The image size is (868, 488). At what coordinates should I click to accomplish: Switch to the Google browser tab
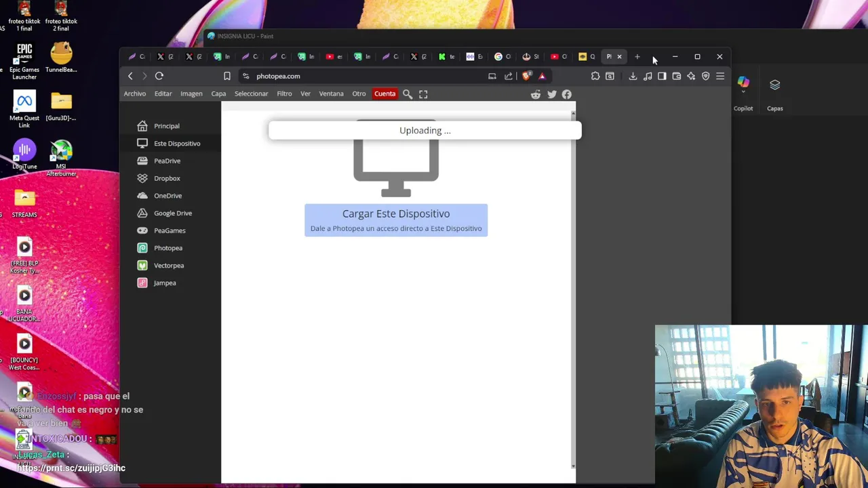[x=502, y=57]
